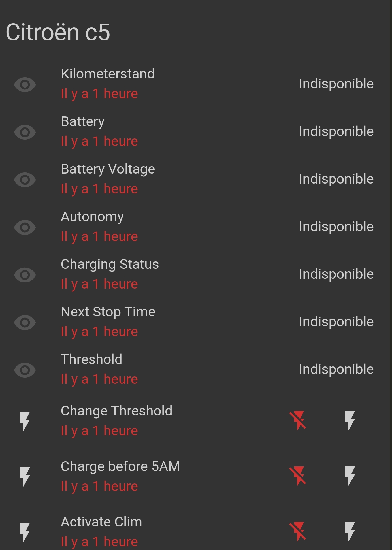
Task: Enable Charge before 5AM with right lightning bolt
Action: click(350, 476)
